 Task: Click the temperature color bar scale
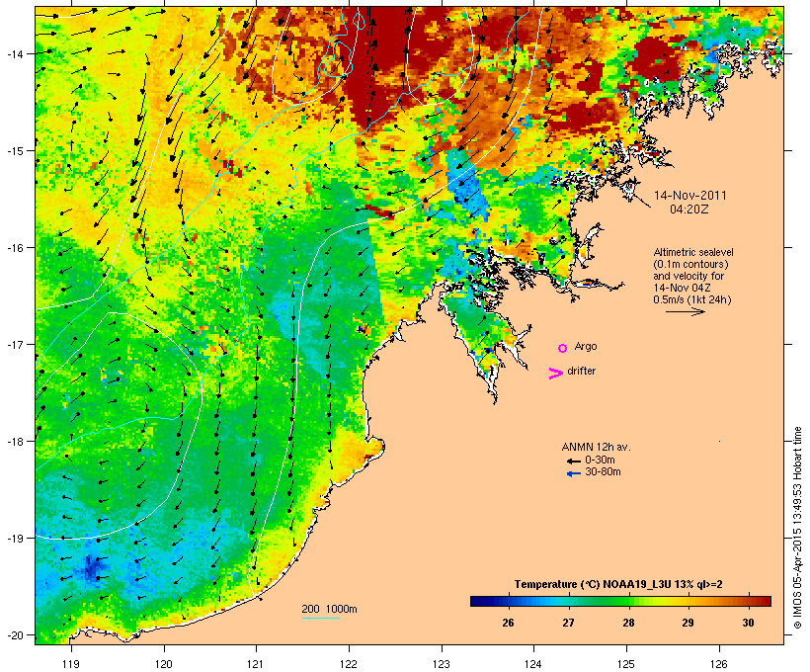(x=620, y=601)
